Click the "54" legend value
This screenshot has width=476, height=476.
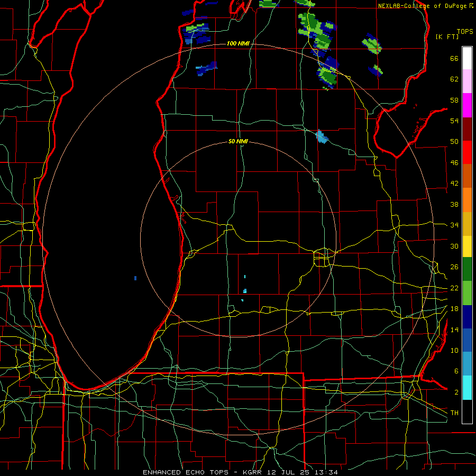click(x=454, y=121)
